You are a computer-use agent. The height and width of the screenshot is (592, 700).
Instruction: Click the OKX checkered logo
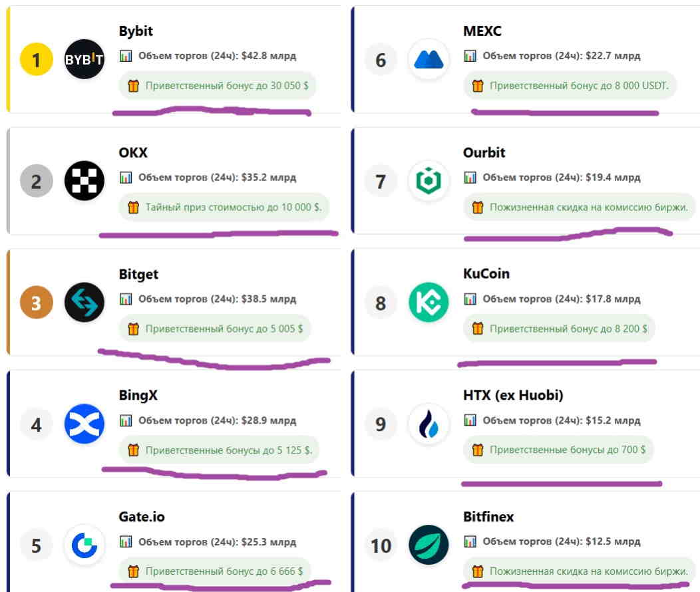click(x=85, y=181)
